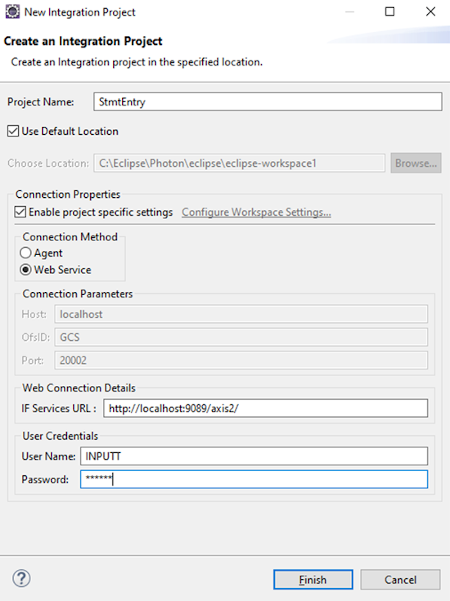
Task: Cancel the project creation
Action: pos(400,580)
